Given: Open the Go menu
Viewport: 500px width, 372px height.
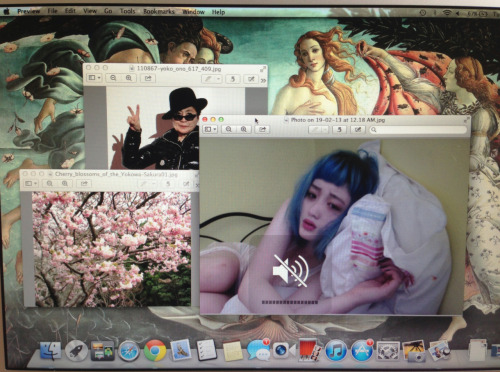Looking at the screenshot, I should pyautogui.click(x=108, y=11).
